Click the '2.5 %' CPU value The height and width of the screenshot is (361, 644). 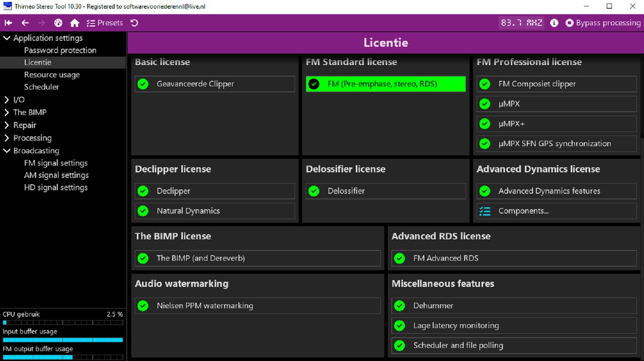(115, 314)
